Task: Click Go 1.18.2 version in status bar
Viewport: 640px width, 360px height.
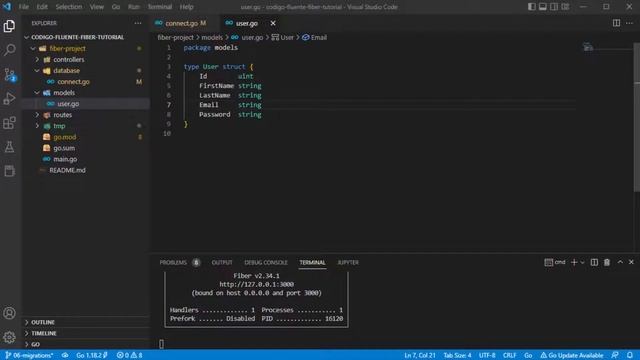Action: (x=92, y=355)
